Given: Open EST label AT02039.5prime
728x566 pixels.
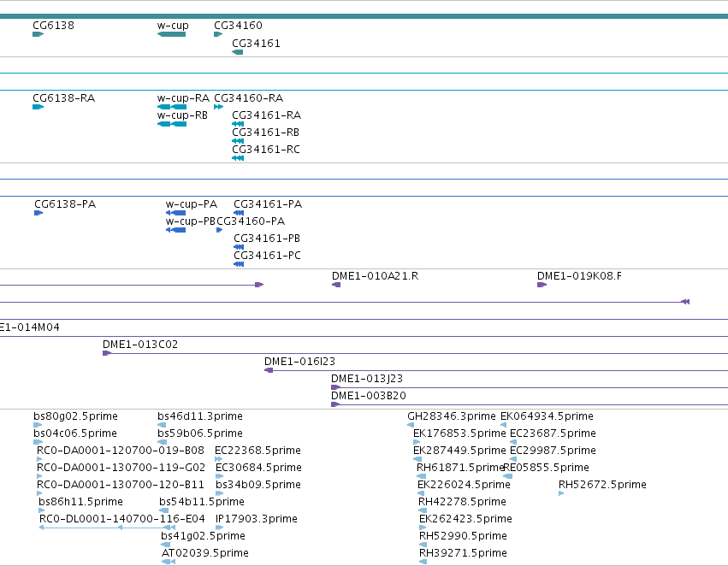Looking at the screenshot, I should (x=205, y=553).
